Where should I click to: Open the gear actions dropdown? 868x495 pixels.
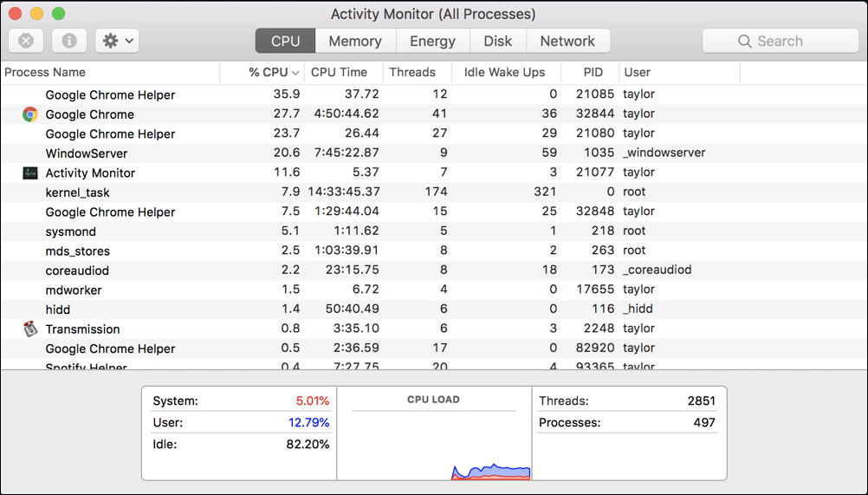[x=117, y=41]
